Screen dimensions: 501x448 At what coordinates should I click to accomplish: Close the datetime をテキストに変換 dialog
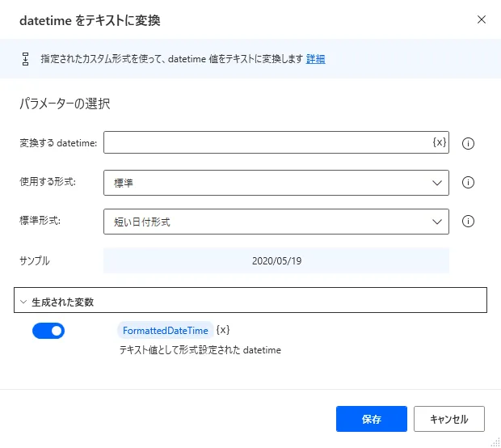[x=482, y=19]
